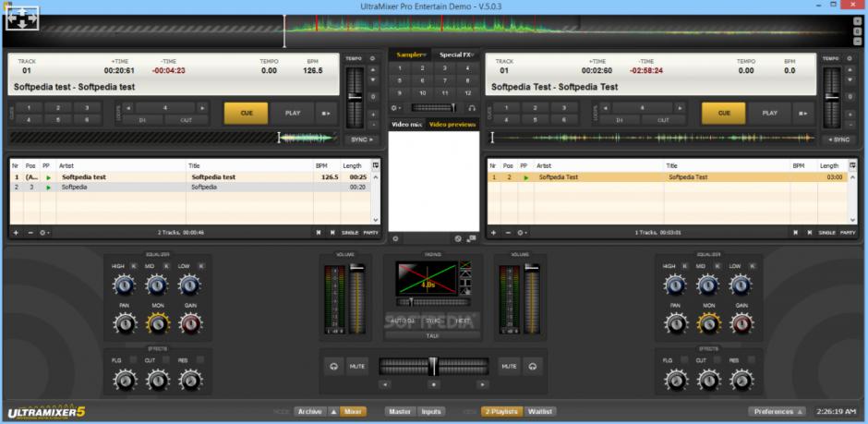Select the 2 Playlists view
This screenshot has width=868, height=424.
click(x=501, y=412)
